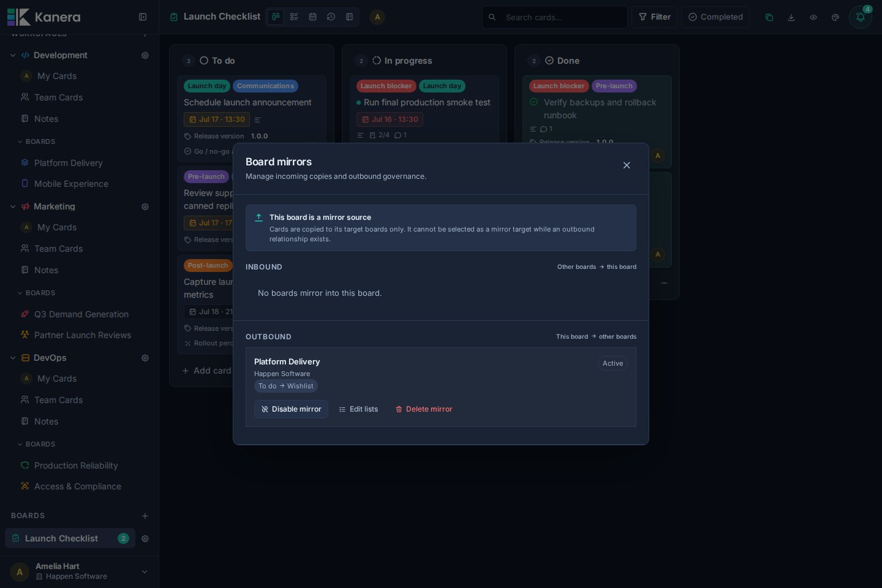The image size is (882, 588).
Task: Open the Filter button
Action: pyautogui.click(x=655, y=17)
